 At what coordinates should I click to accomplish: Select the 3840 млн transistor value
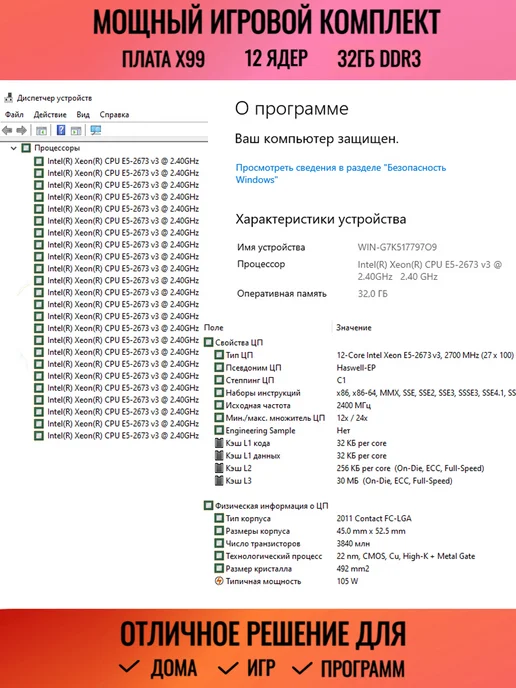coord(353,543)
